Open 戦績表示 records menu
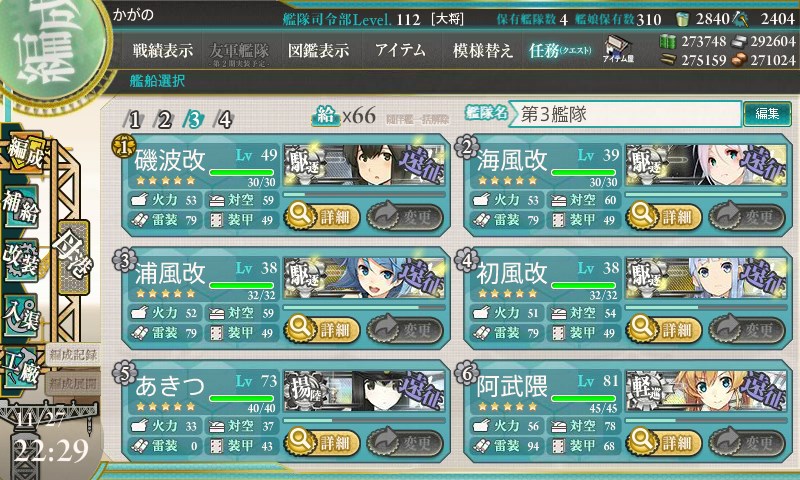This screenshot has height=480, width=800. [x=163, y=50]
